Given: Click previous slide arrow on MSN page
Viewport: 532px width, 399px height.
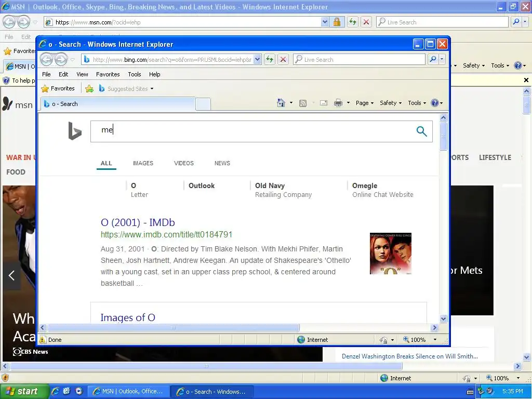Looking at the screenshot, I should point(11,275).
